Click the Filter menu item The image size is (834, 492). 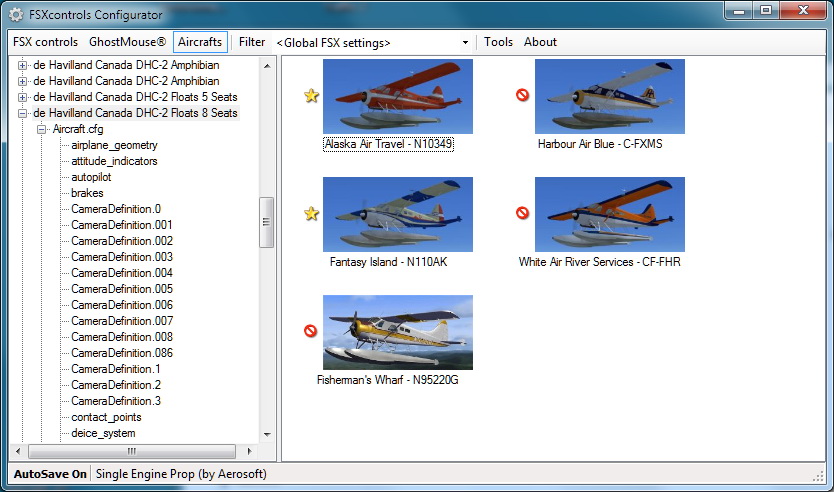[252, 42]
